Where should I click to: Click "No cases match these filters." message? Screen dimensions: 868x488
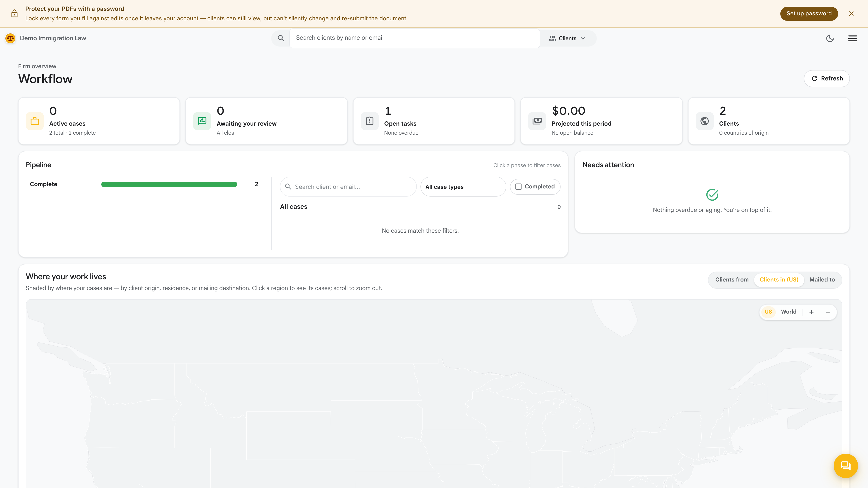point(420,231)
